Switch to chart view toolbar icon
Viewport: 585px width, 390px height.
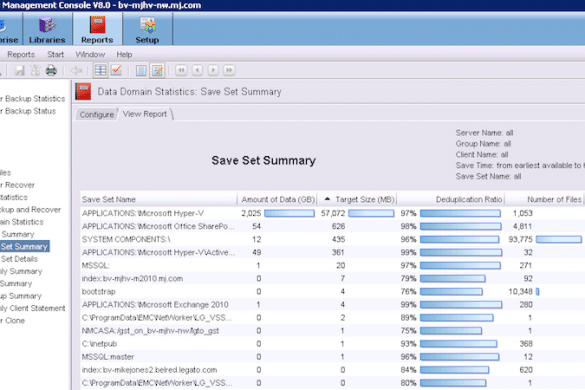click(x=116, y=70)
